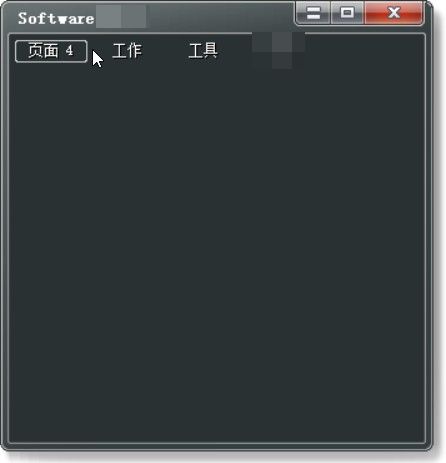Click the white X icon on red button
The image size is (446, 463).
click(394, 13)
